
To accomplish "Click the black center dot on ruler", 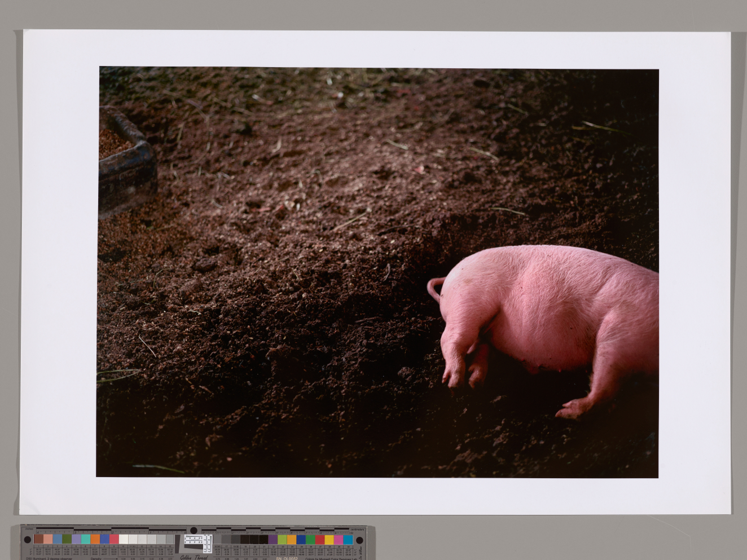I will pos(194,530).
